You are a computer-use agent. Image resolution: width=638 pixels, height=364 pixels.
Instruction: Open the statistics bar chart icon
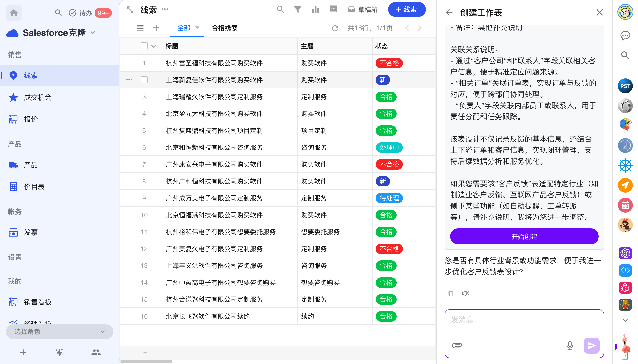(x=315, y=10)
